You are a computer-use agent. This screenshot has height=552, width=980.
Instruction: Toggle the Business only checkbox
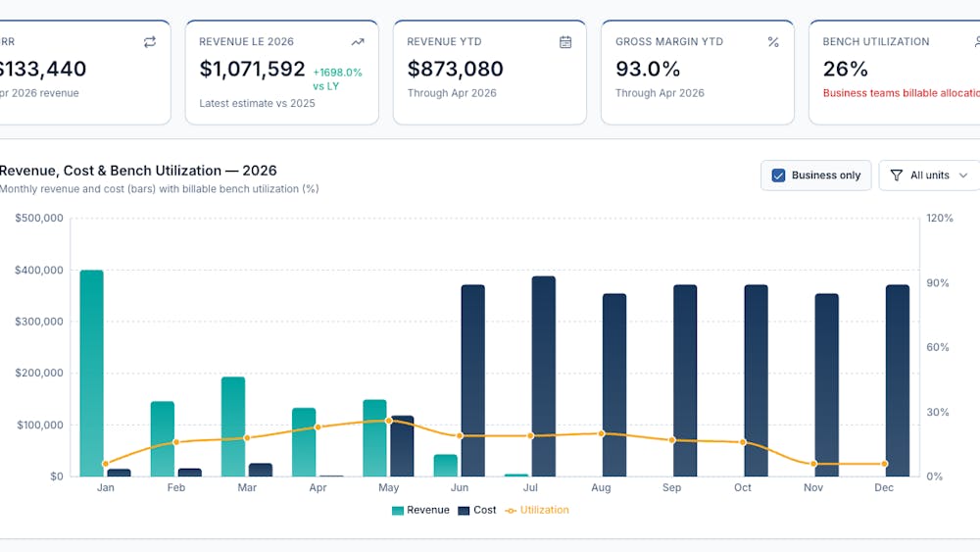tap(778, 176)
